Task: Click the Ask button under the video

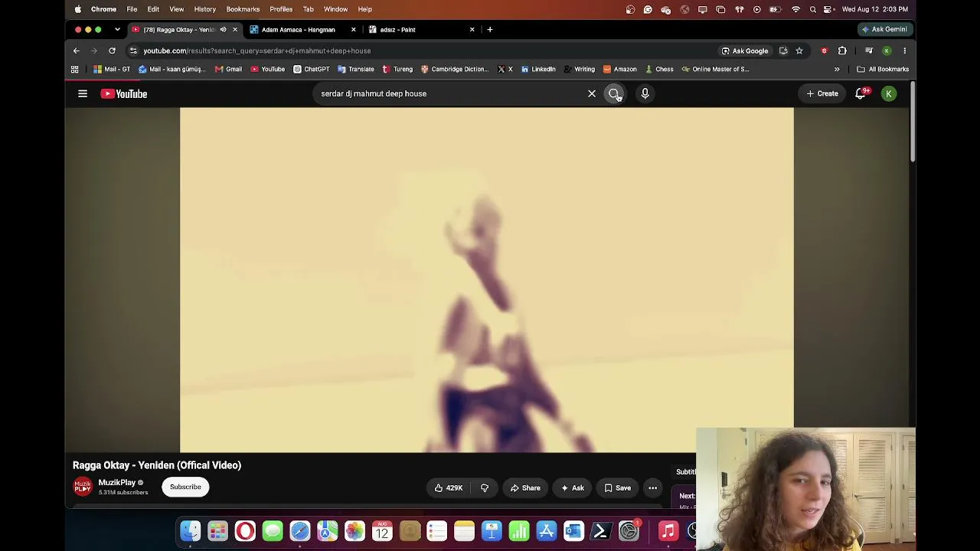Action: tap(573, 487)
